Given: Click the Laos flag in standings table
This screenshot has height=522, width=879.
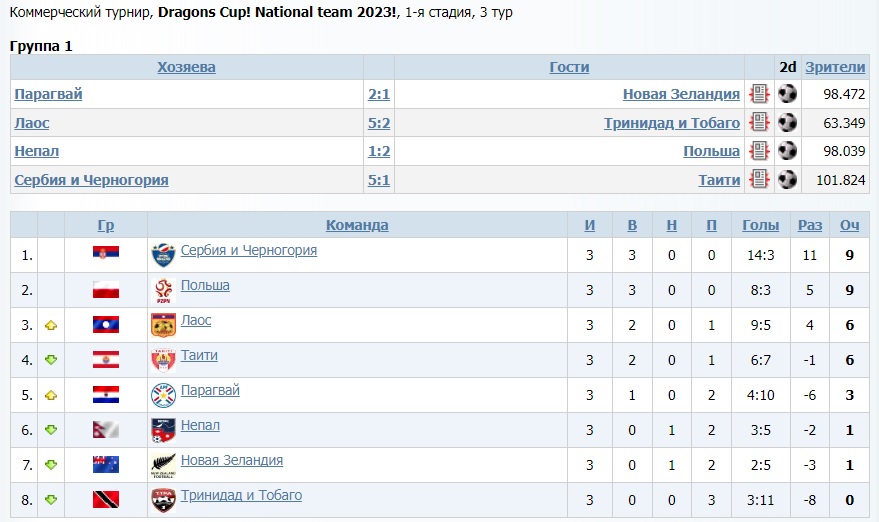Looking at the screenshot, I should click(x=106, y=325).
